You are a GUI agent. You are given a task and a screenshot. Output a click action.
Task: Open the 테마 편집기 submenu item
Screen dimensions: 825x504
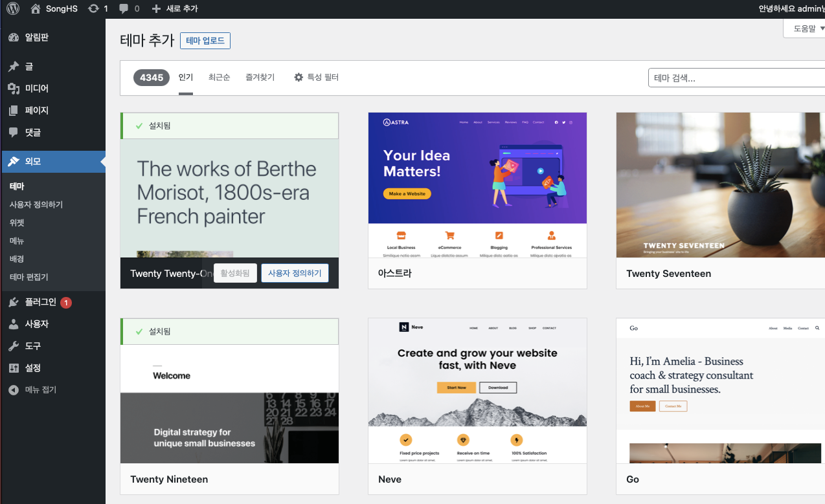[x=28, y=277]
